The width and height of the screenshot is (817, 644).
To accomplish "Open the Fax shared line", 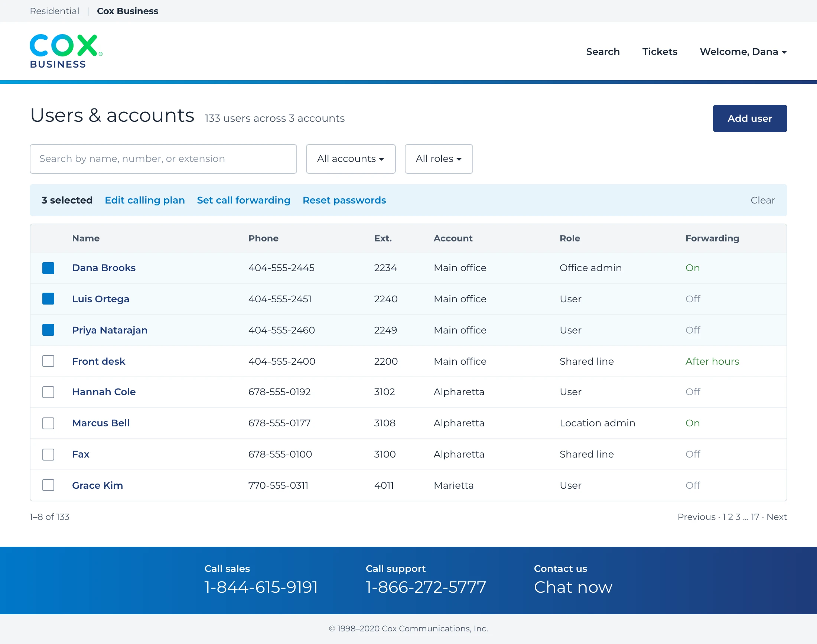I will click(81, 454).
